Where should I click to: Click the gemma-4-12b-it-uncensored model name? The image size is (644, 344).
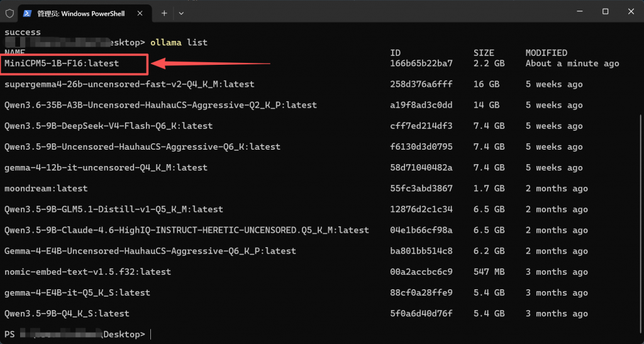[106, 167]
